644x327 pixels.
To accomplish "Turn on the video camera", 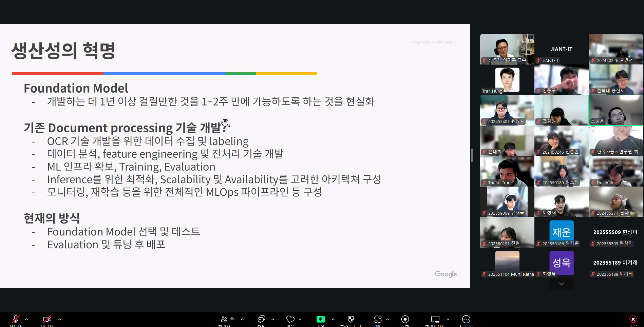I will coord(47,319).
